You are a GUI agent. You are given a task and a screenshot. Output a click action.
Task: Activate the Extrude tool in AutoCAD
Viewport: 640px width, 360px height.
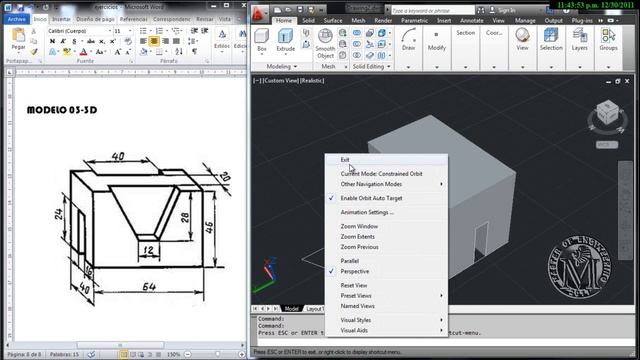285,41
